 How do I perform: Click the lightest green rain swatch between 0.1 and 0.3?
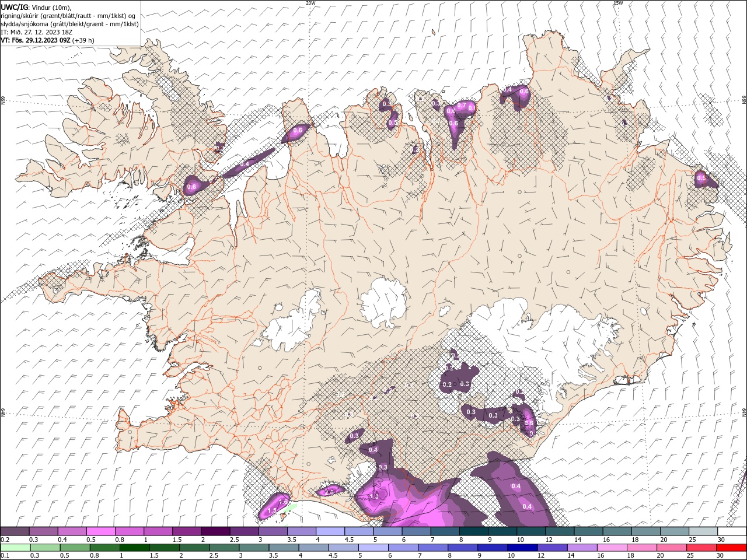15,548
